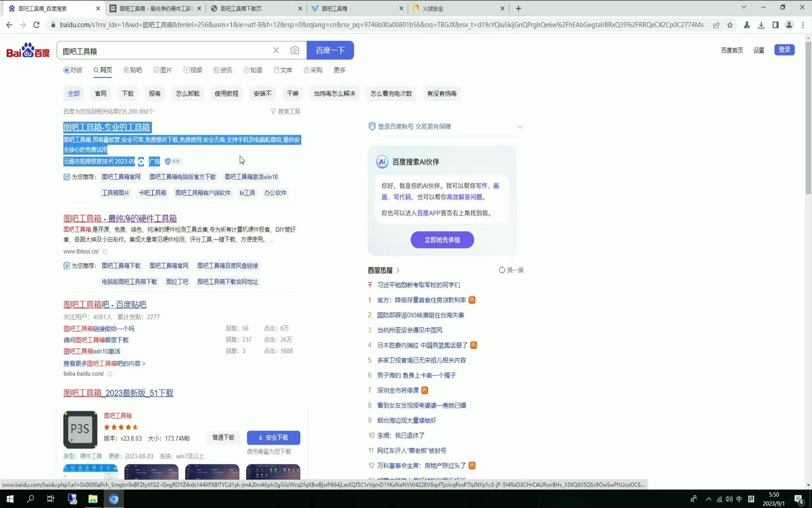Select the 贴吧 search category
The image size is (812, 508).
(x=133, y=70)
